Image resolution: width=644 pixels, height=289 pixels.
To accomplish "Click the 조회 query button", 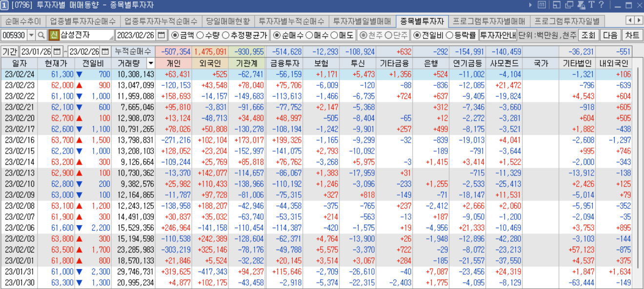I will pyautogui.click(x=588, y=35).
